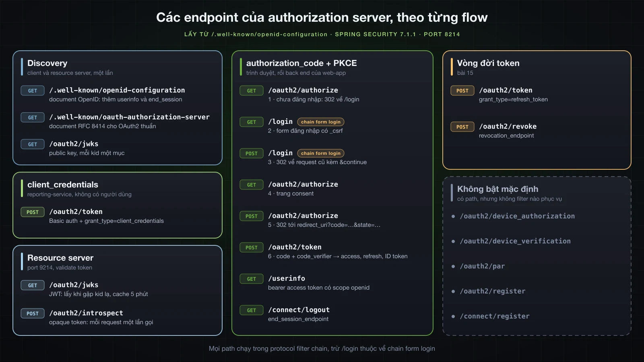Click the /connect/register list item
Viewport: 644px width, 362px height.
(x=495, y=316)
